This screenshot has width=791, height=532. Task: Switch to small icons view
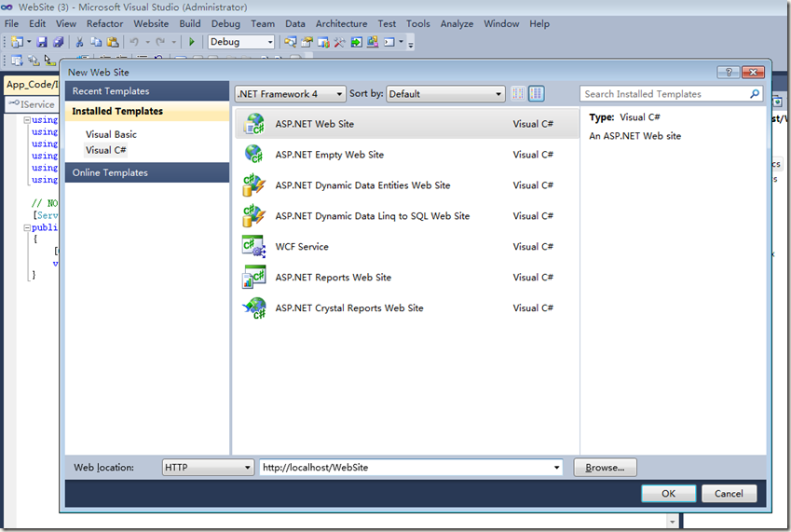click(518, 94)
